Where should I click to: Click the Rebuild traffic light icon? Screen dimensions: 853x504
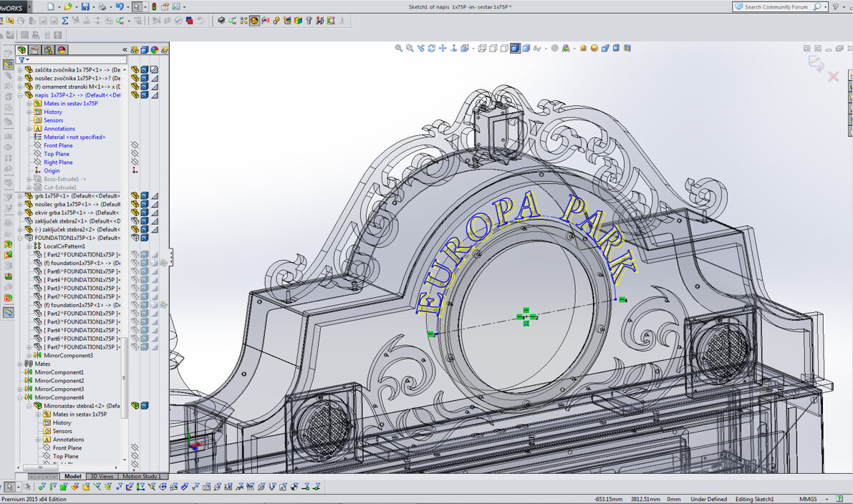tap(154, 6)
